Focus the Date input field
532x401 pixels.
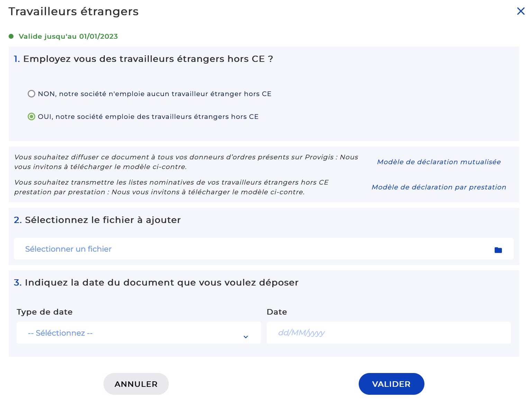coord(388,333)
